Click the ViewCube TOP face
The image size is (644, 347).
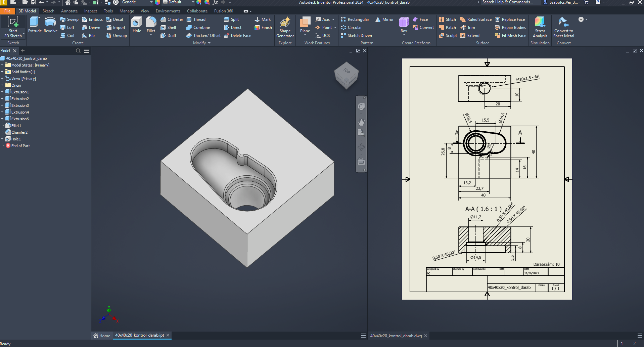click(x=347, y=71)
